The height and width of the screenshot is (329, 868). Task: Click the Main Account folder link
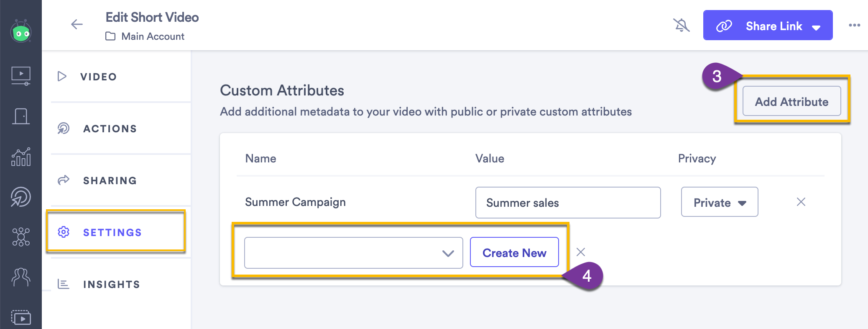tap(153, 36)
